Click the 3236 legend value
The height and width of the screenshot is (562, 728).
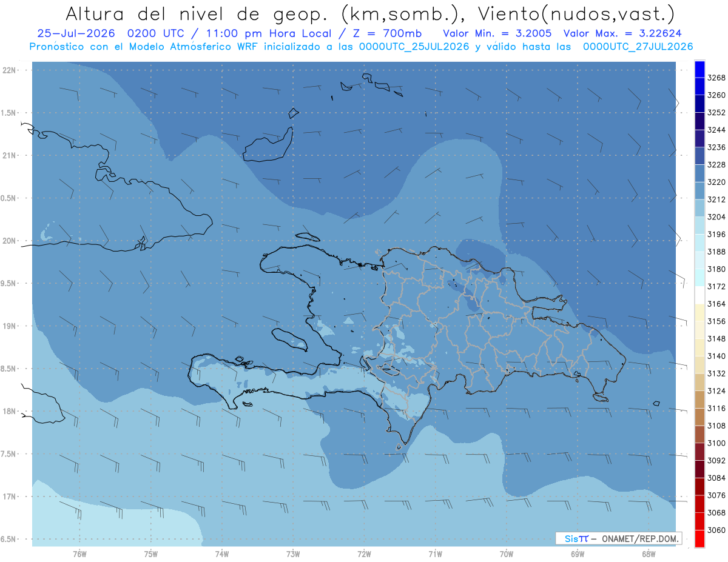716,147
